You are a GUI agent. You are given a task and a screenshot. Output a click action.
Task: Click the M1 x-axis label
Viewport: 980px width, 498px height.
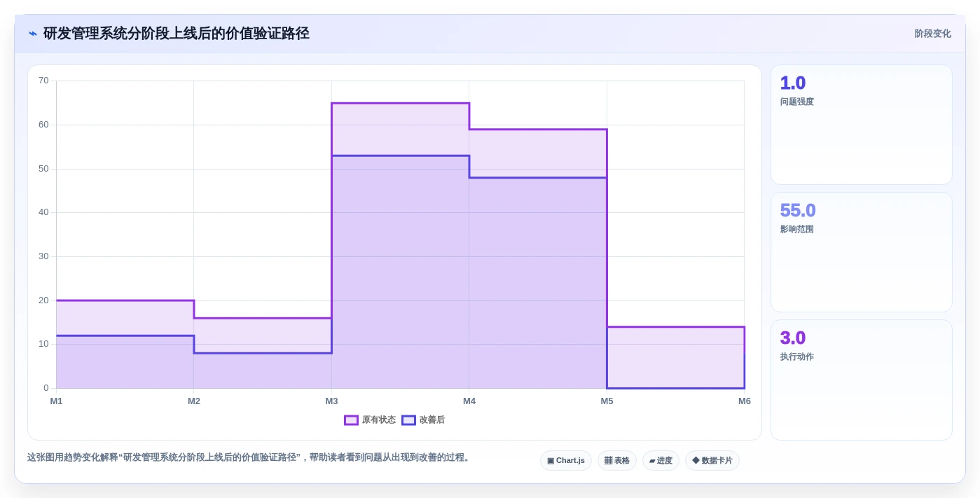(56, 401)
